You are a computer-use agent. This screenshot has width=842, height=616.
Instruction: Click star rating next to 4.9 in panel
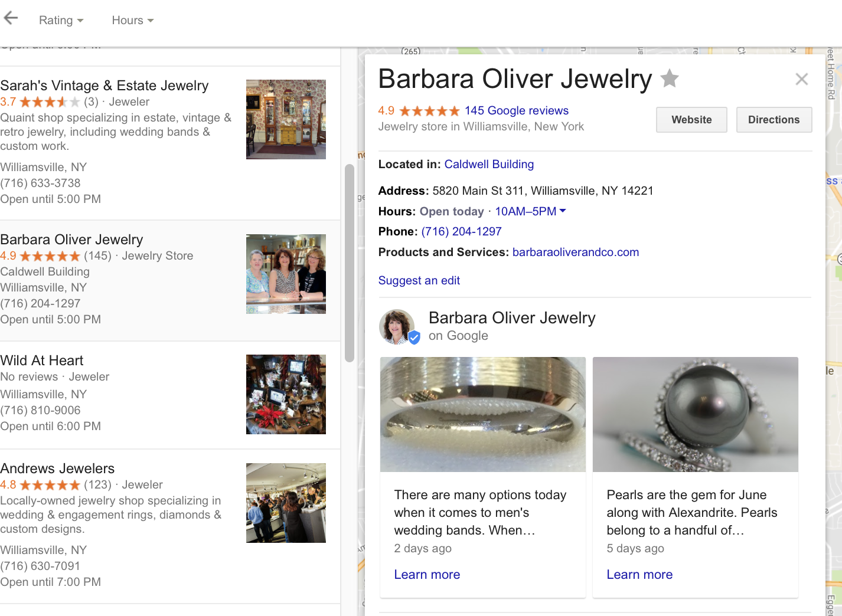click(x=429, y=111)
